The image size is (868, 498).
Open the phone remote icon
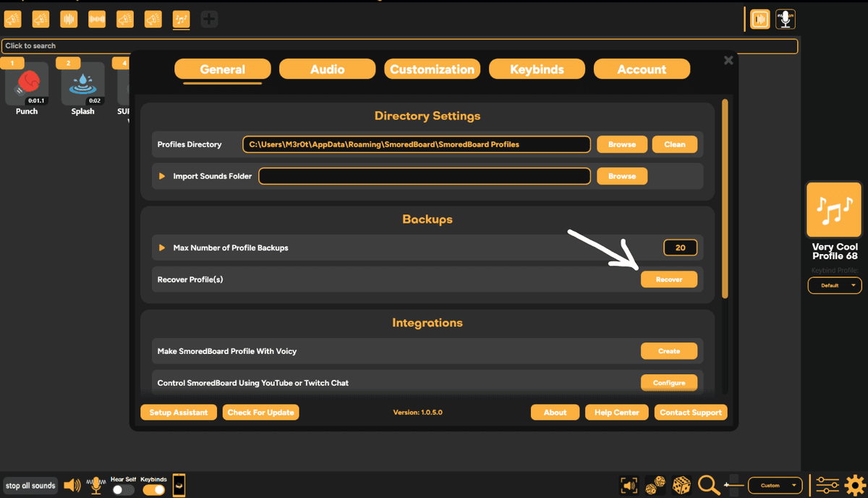coord(179,486)
